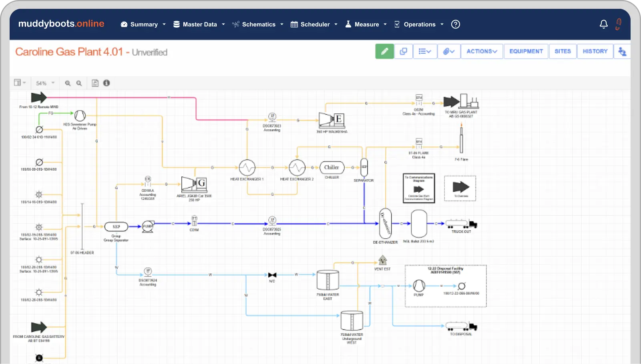This screenshot has width=641, height=364.
Task: Export diagram using the PDF document icon
Action: (95, 83)
